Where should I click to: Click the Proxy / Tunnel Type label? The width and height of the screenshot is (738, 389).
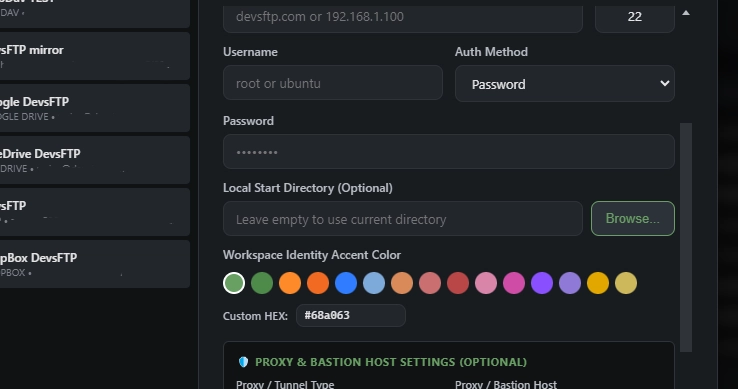(285, 384)
